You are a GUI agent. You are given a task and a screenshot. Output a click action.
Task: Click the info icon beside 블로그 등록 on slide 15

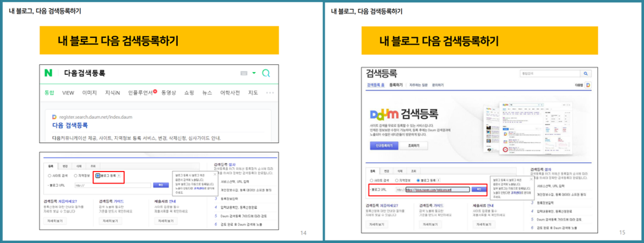(x=439, y=180)
